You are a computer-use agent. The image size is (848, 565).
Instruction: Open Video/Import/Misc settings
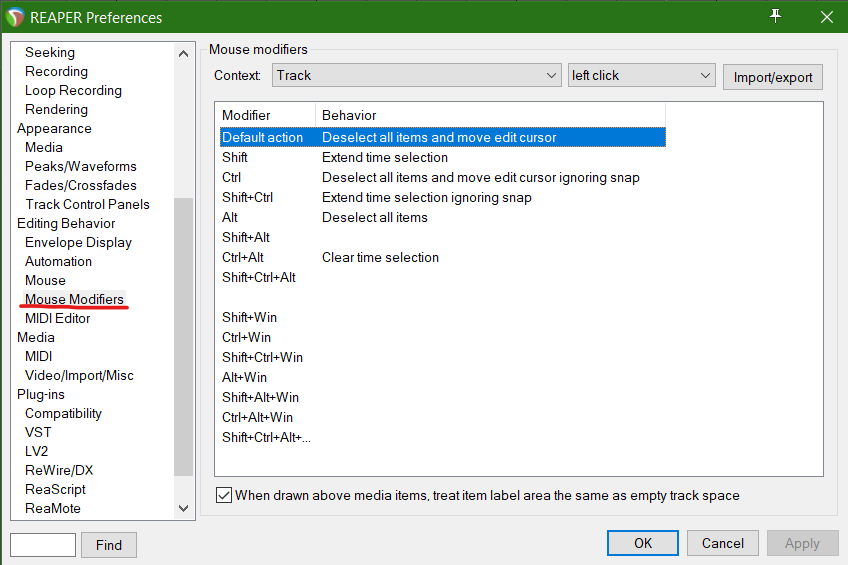tap(79, 375)
